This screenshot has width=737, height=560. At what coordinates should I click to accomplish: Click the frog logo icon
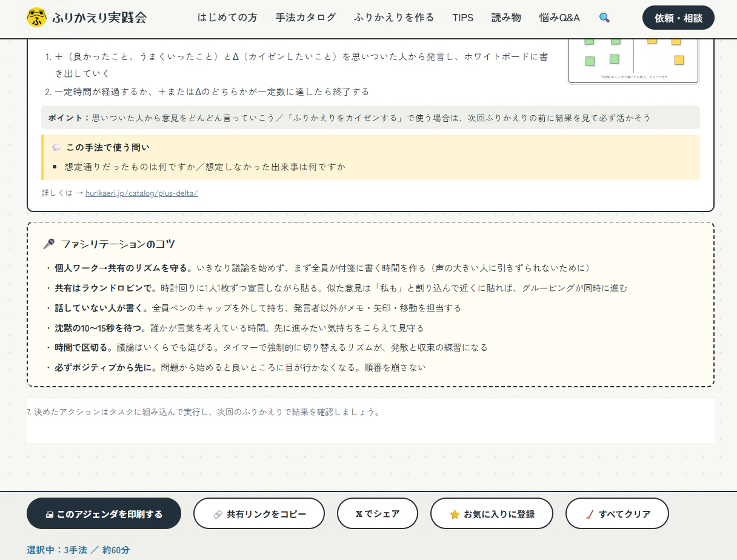click(36, 18)
